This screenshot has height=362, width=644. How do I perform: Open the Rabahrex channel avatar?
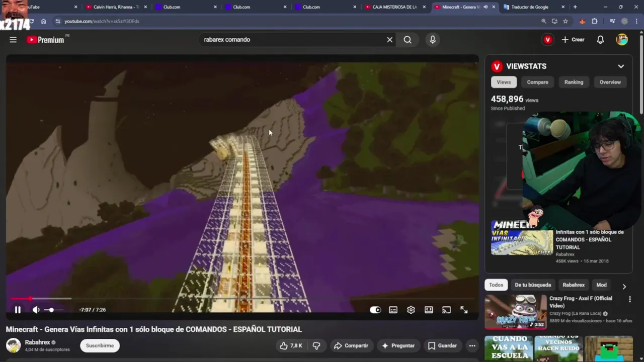[13, 345]
